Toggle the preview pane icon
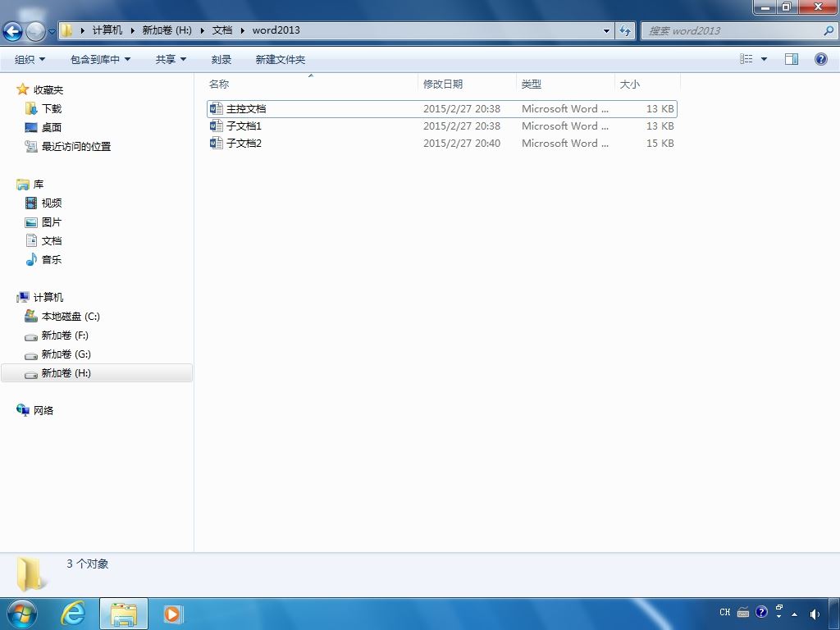The image size is (840, 630). coord(792,59)
